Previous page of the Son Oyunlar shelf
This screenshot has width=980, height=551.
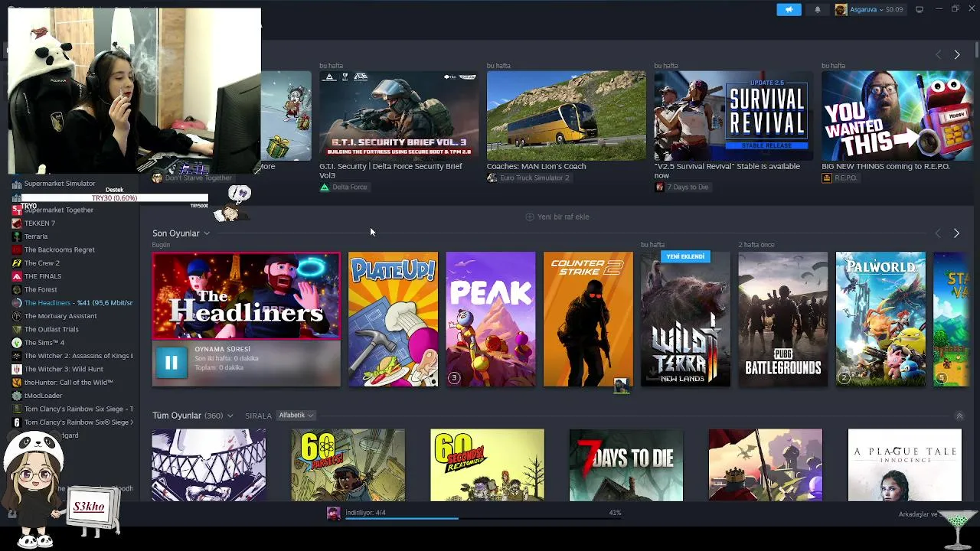(938, 233)
